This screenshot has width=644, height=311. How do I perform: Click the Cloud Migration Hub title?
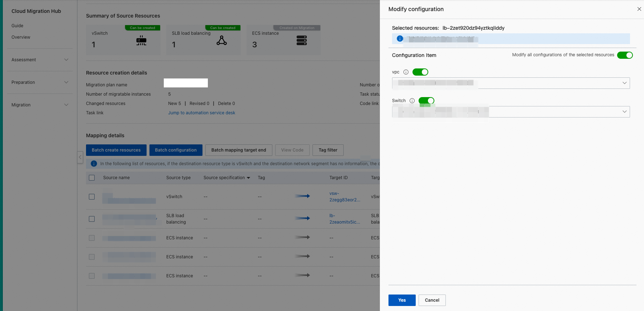(36, 11)
